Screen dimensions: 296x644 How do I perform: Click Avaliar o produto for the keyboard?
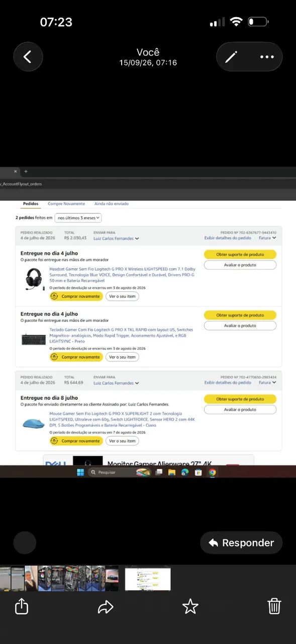click(240, 326)
